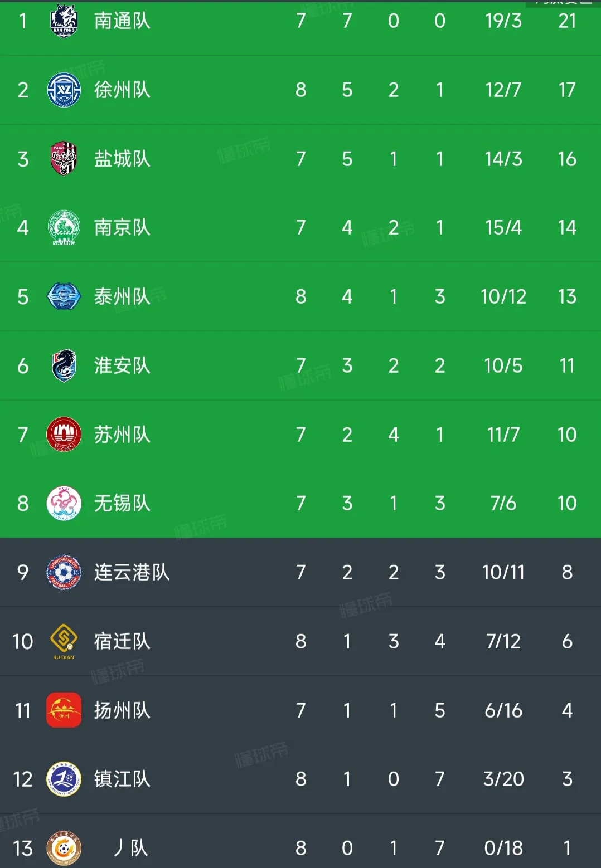601x868 pixels.
Task: Open the 泰州队 team name link
Action: point(122,296)
